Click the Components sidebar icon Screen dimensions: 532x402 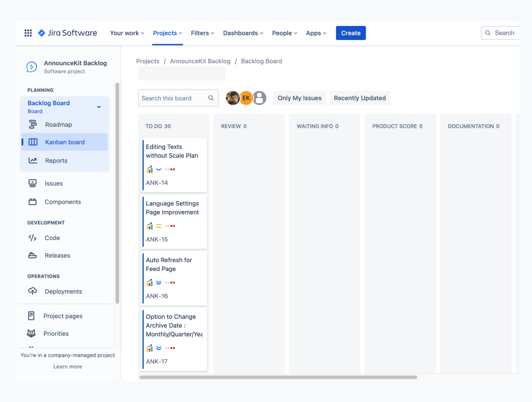tap(32, 202)
